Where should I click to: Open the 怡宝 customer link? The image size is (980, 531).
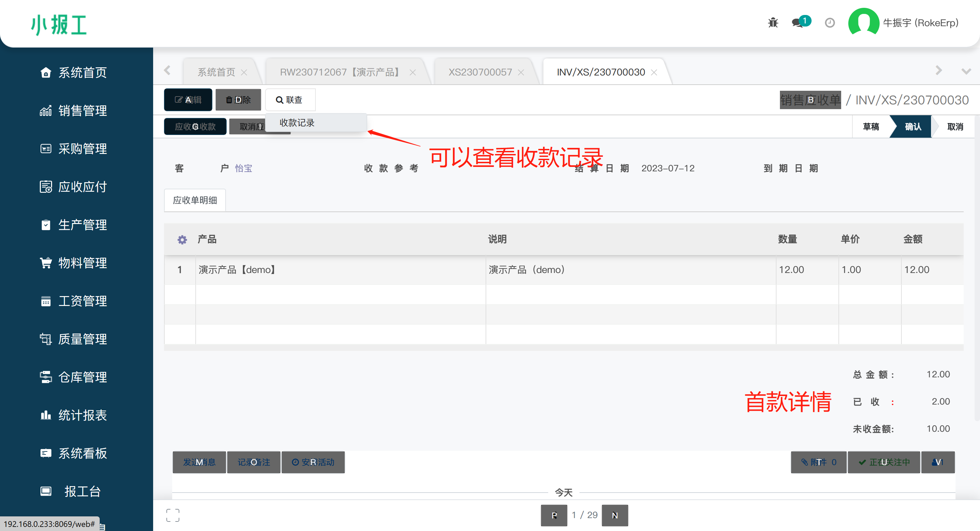(244, 168)
